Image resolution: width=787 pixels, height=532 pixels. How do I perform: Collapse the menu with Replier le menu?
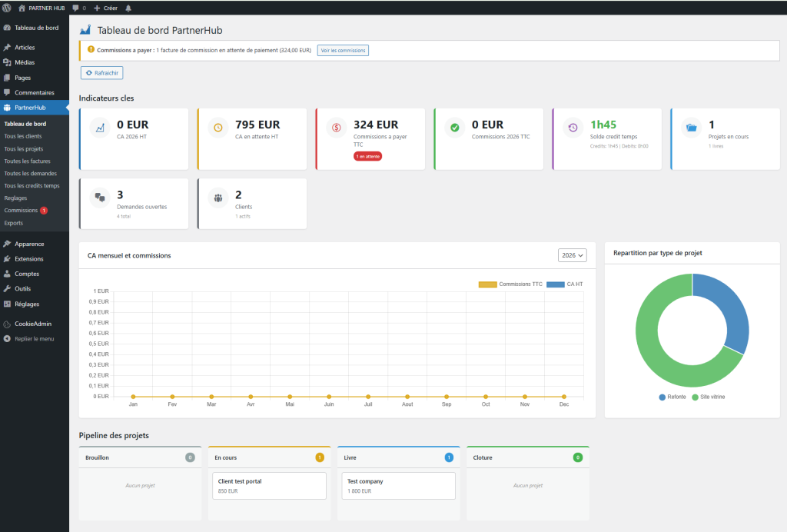(28, 339)
